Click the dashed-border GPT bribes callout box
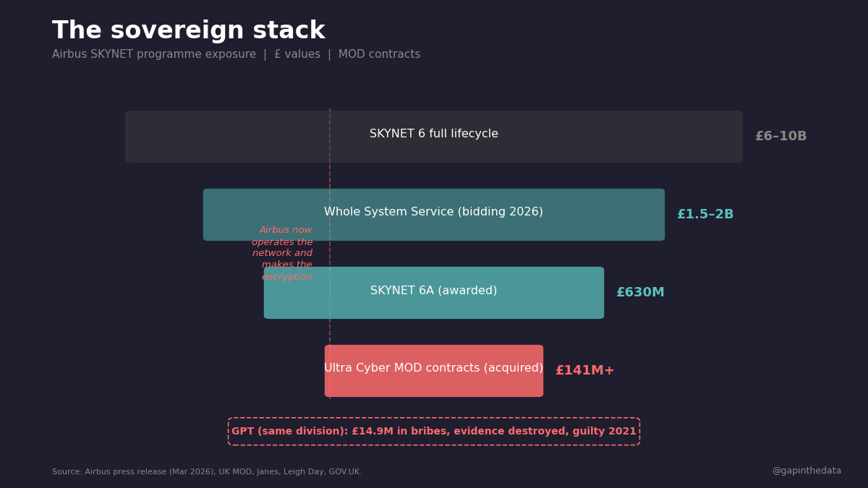Screen dimensions: 868x488 (434, 432)
